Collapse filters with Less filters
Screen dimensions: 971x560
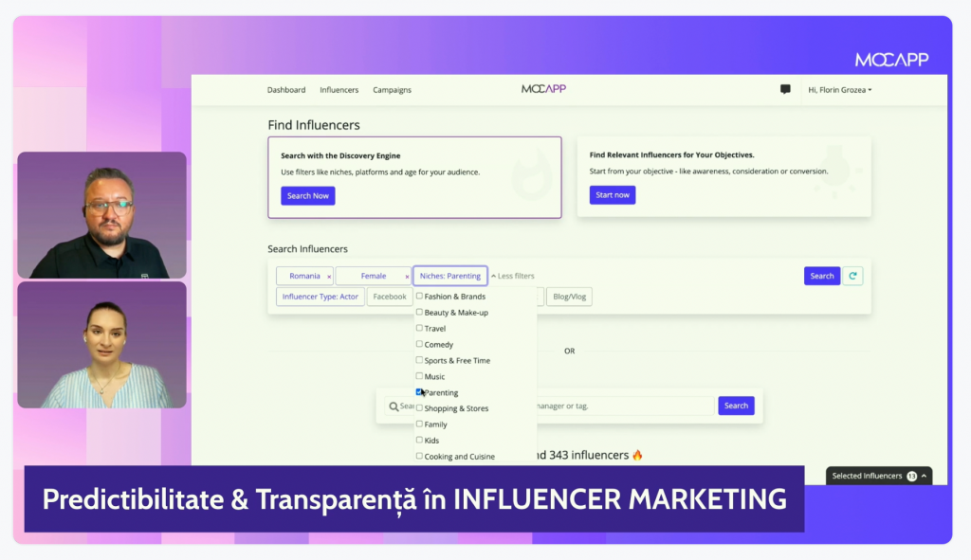(513, 276)
